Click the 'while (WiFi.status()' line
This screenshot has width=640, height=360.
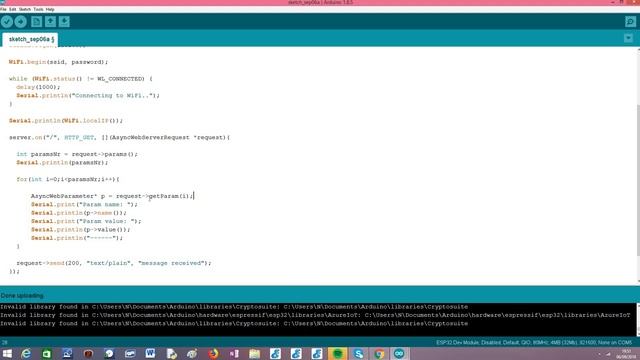point(80,79)
